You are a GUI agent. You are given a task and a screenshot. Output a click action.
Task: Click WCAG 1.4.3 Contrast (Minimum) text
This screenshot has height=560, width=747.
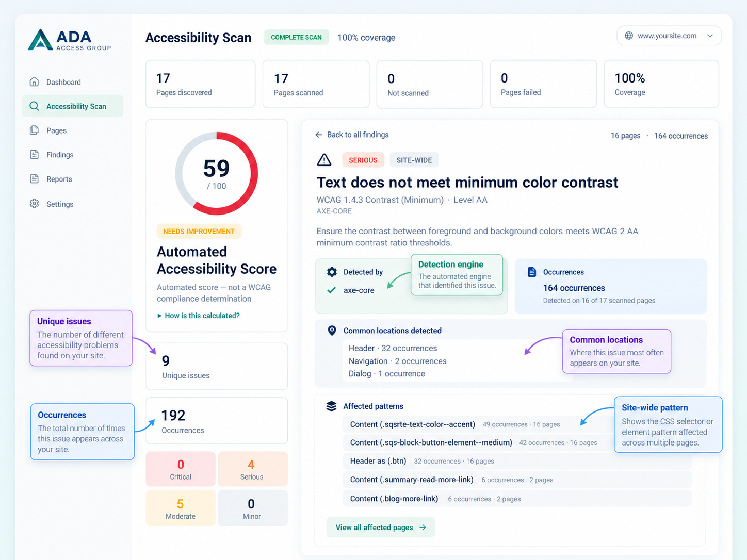click(380, 200)
